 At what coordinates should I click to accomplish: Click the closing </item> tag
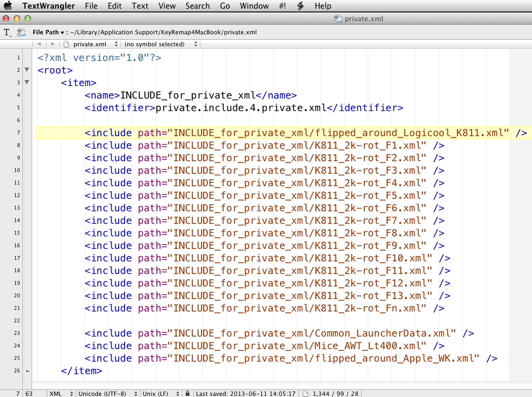point(82,371)
